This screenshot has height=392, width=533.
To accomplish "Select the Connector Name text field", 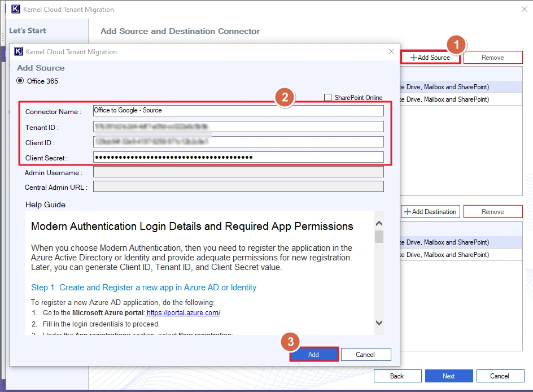I will point(238,111).
